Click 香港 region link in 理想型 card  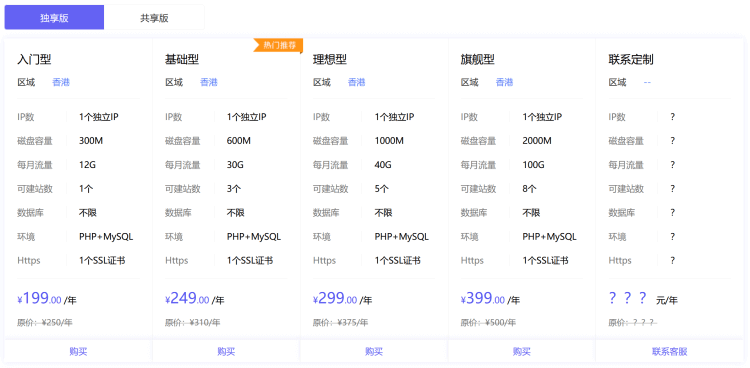tap(356, 82)
